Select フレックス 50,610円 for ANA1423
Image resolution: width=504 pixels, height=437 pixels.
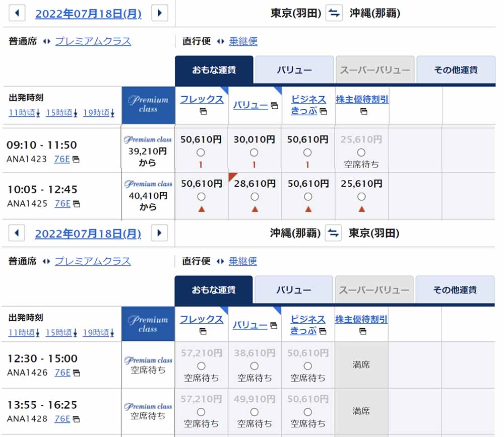201,153
